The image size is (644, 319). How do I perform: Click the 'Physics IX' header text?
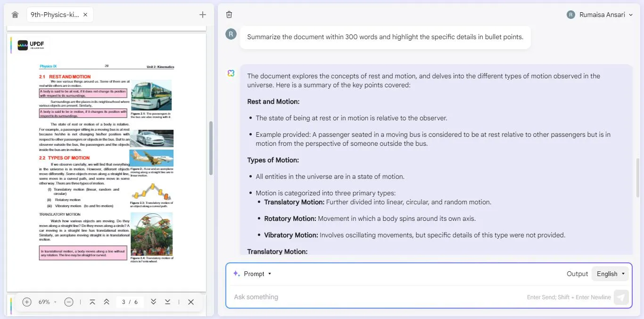48,67
